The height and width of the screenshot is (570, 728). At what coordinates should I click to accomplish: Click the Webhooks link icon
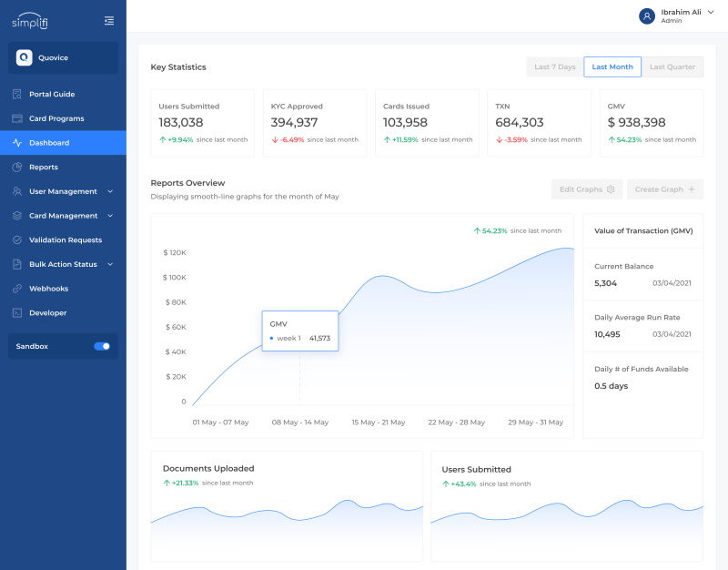[x=17, y=289]
